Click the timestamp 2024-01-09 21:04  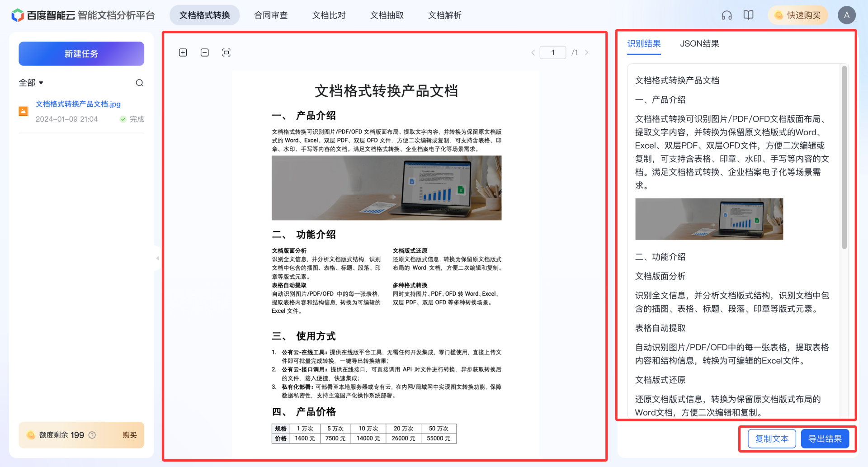point(66,119)
